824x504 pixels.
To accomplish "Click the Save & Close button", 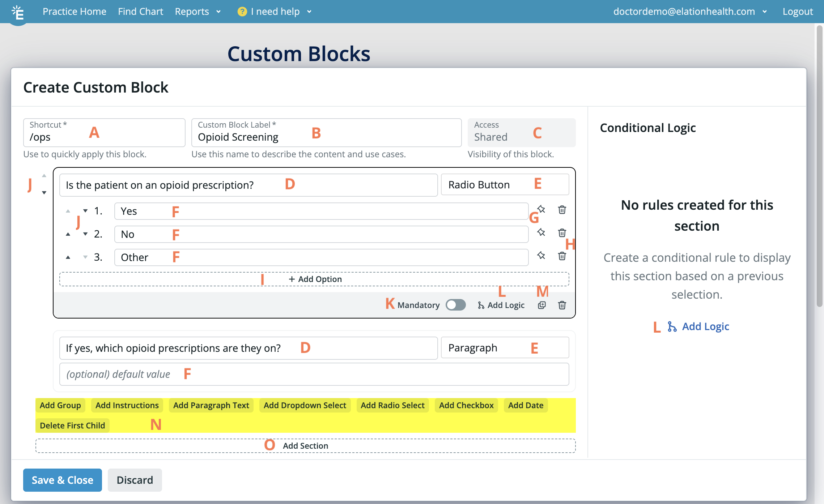I will [x=62, y=480].
